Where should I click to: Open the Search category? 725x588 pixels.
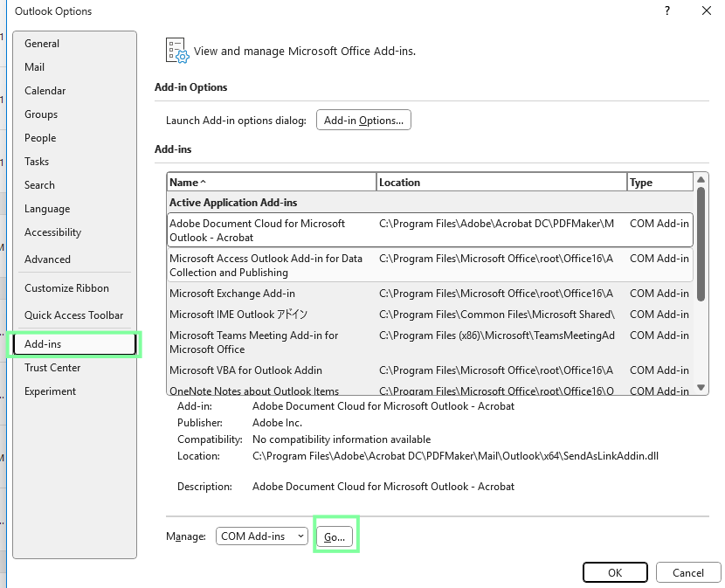75,185
